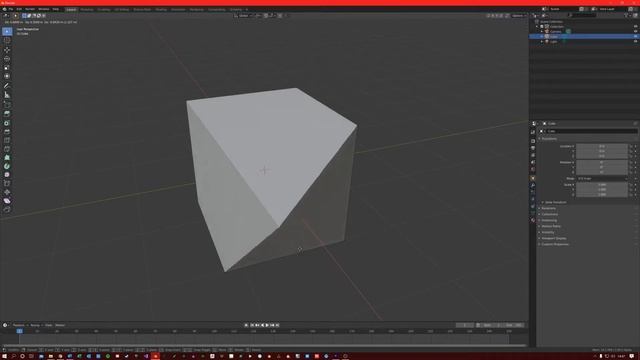640x360 pixels.
Task: Open the rotation Mode XYZ Euler dropdown
Action: [x=602, y=179]
